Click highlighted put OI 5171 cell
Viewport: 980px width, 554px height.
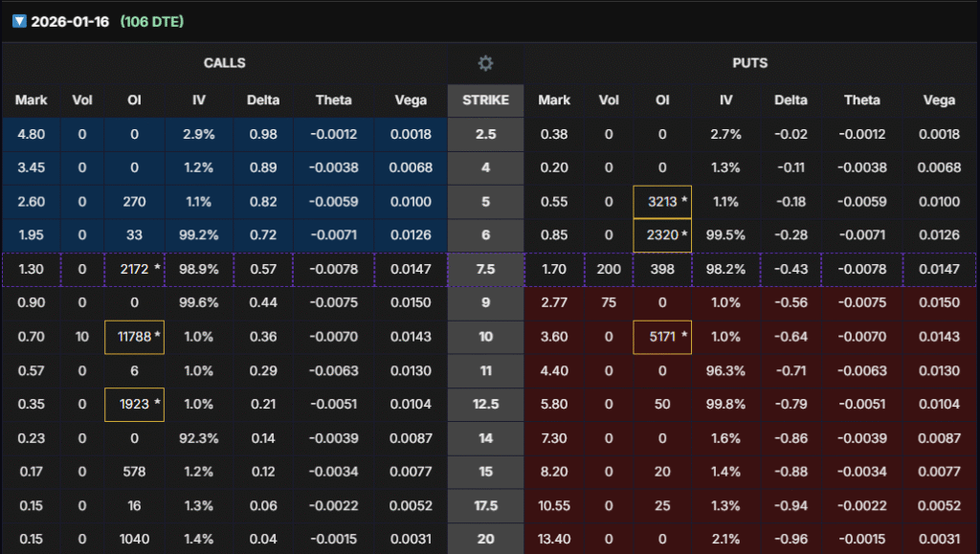coord(662,337)
